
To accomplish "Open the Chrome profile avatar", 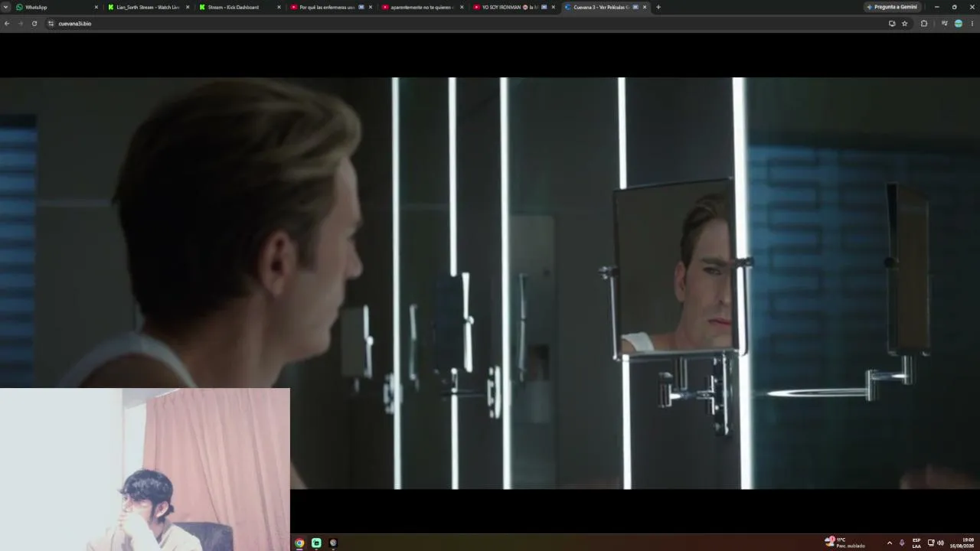I will (x=959, y=24).
